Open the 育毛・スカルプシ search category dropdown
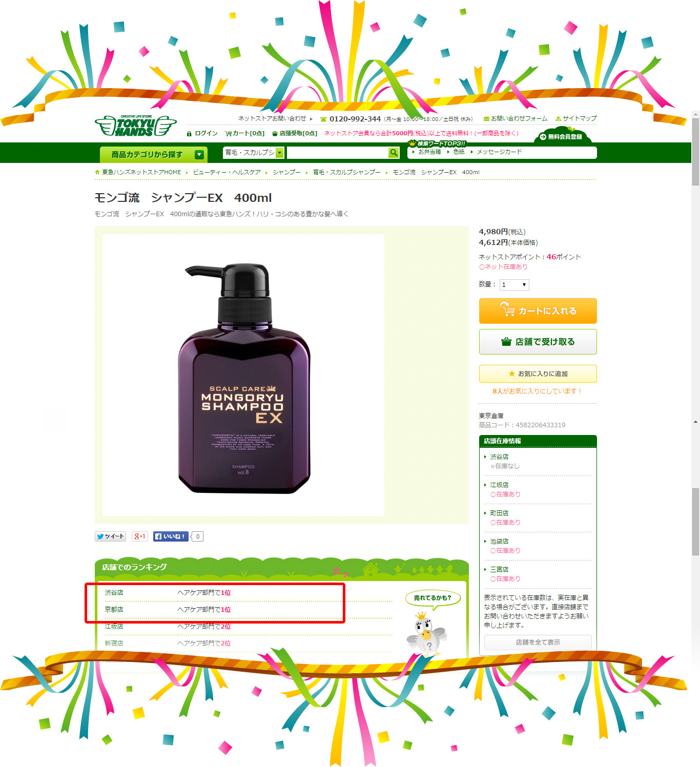700x767 pixels. [253, 153]
